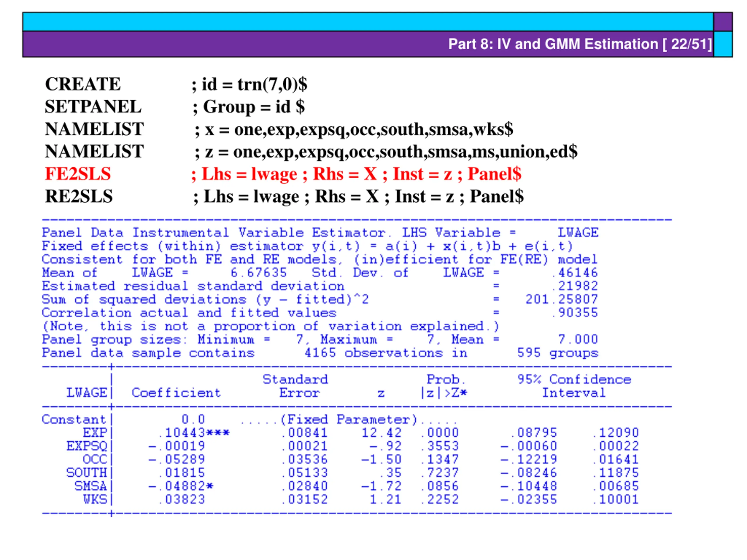Click 'Panel Data Instrumental Variable Estimator' heading
This screenshot has height=560, width=747.
coord(217,232)
